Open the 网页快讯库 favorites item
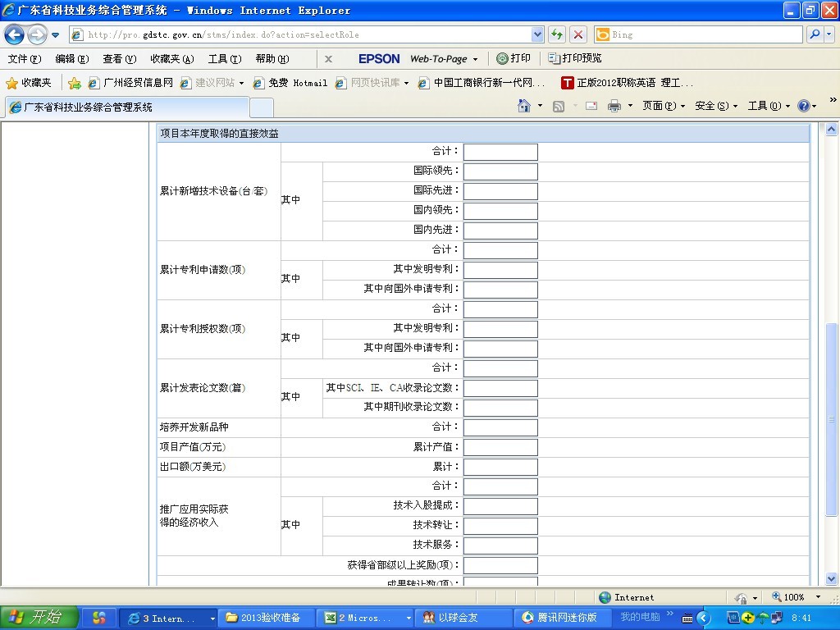 coord(372,83)
